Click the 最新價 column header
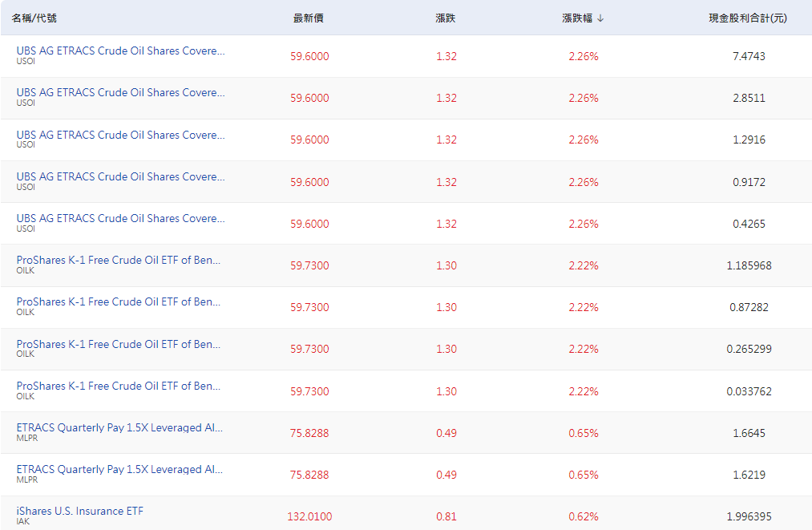The width and height of the screenshot is (812, 530). point(309,18)
